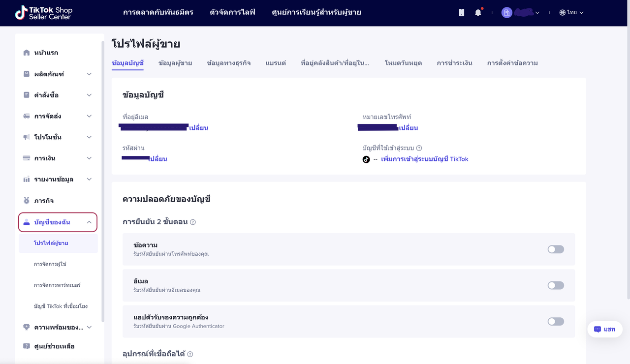Click เพิ่มการเข้าสู่ระบบบัญชี TikTok link
The image size is (630, 364).
pos(425,159)
